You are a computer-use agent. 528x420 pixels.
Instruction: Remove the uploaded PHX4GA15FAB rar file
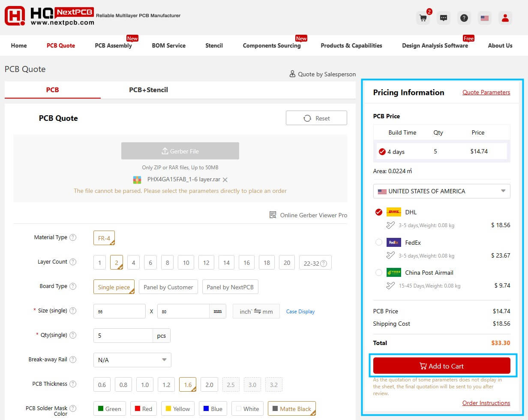[225, 180]
